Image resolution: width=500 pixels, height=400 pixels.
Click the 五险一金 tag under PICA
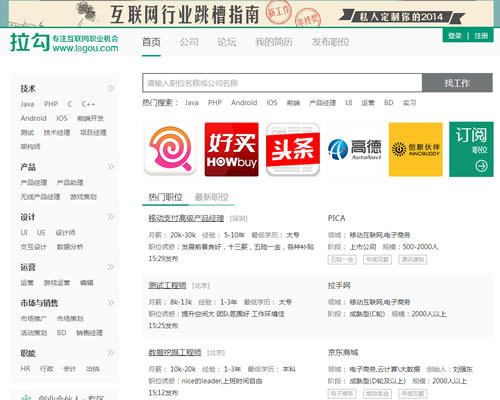point(342,260)
